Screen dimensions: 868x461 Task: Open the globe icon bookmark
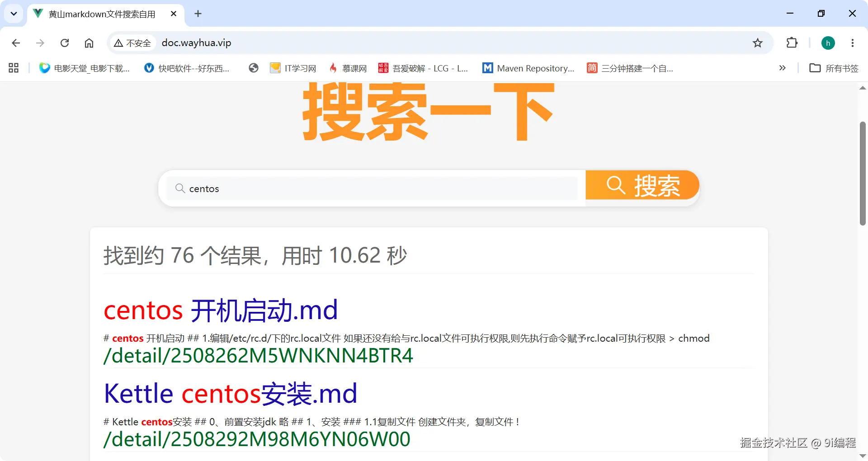click(254, 68)
